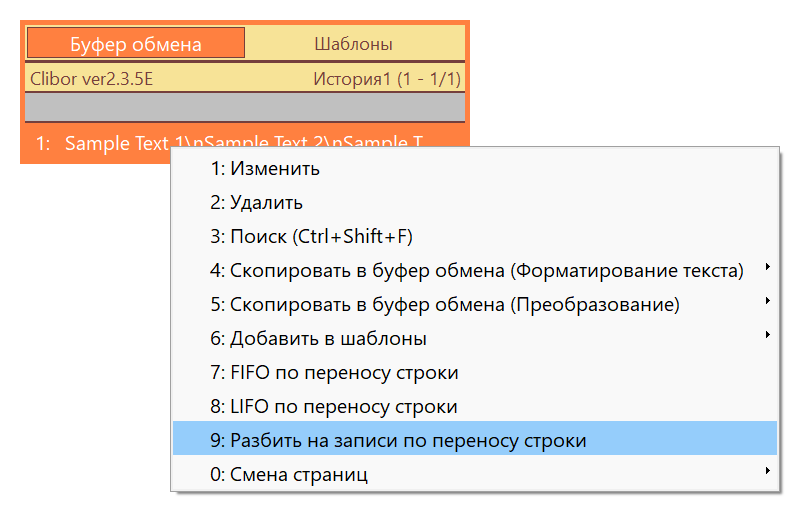Viewport: 801px width, 512px height.
Task: Select 8: LIFO по переносу строки
Action: point(475,406)
